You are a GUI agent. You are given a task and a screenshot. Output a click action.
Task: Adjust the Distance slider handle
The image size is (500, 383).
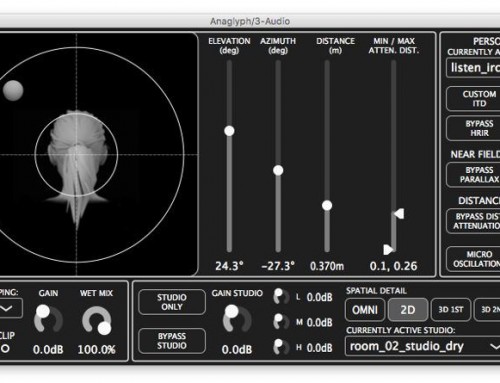(x=327, y=205)
